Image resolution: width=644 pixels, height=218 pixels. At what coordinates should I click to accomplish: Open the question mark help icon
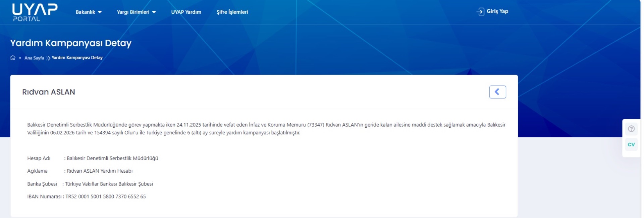[631, 129]
